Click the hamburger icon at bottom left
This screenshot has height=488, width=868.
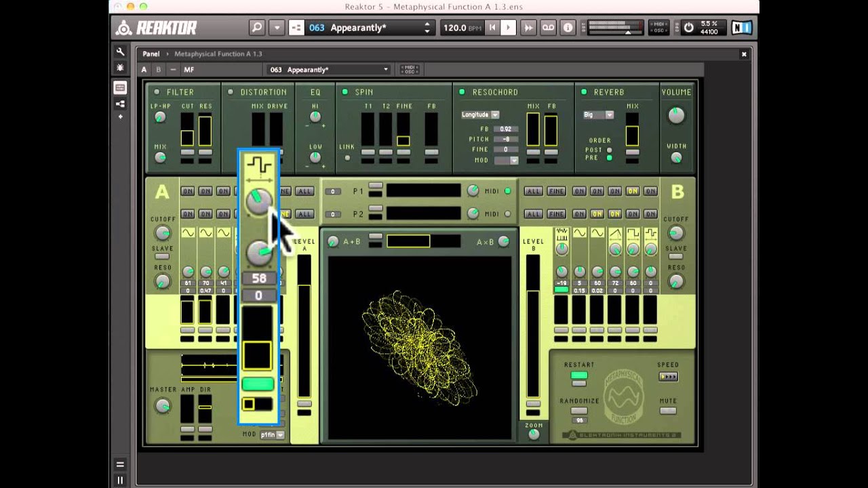pos(120,464)
